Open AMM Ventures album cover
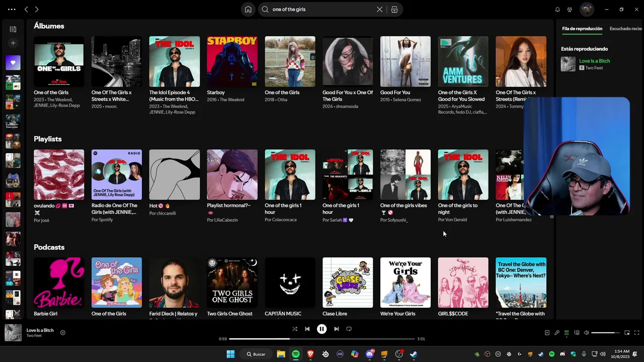Image resolution: width=644 pixels, height=362 pixels. [463, 61]
